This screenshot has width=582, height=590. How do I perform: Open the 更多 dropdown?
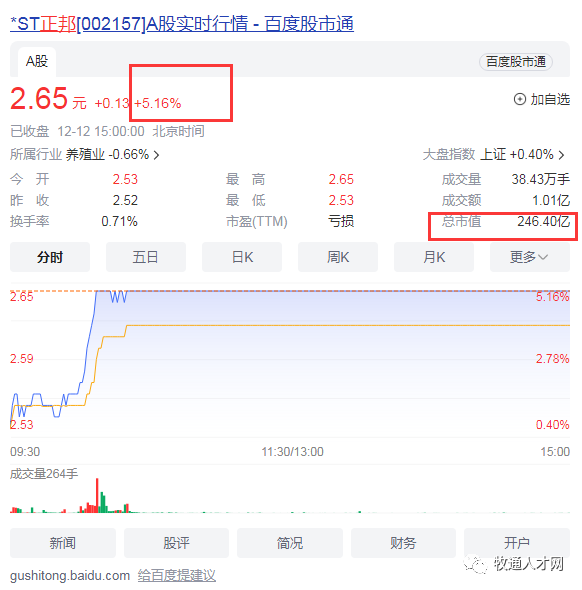coord(530,257)
